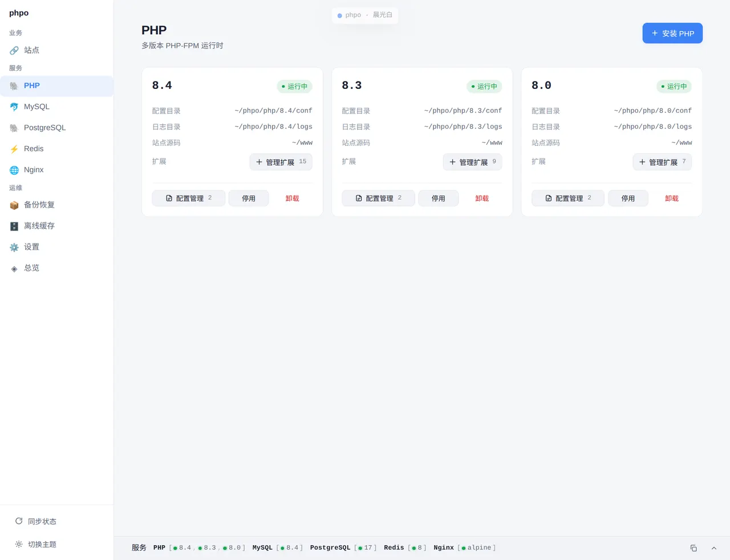
Task: Open the 离线缓存 cabinet icon
Action: [x=14, y=226]
